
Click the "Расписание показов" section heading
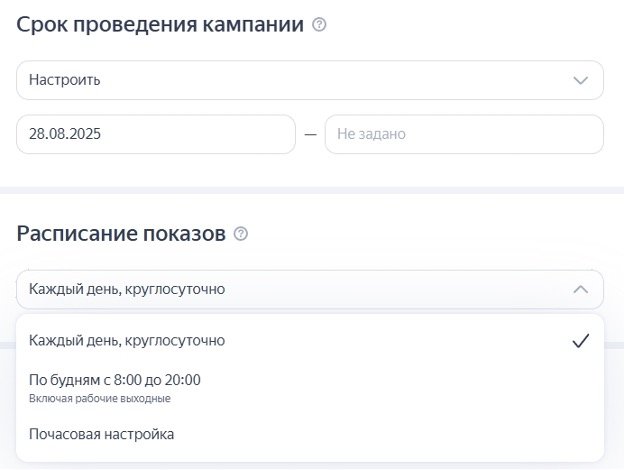tap(121, 234)
